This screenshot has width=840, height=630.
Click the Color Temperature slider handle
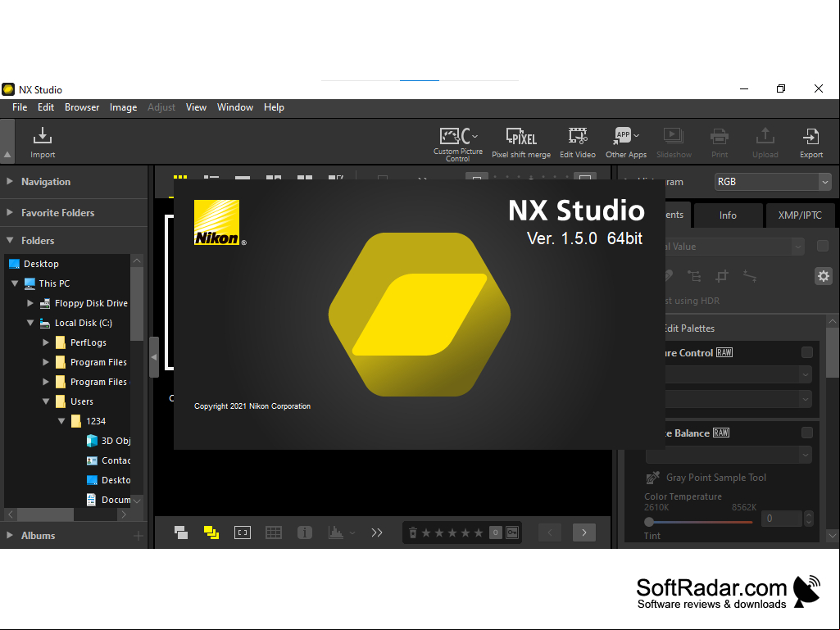[649, 521]
